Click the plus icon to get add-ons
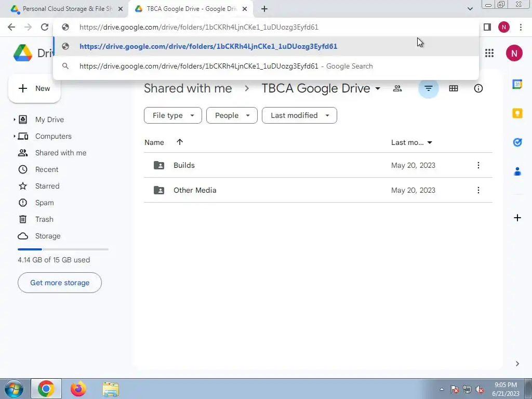Viewport: 532px width, 399px height. 517,218
